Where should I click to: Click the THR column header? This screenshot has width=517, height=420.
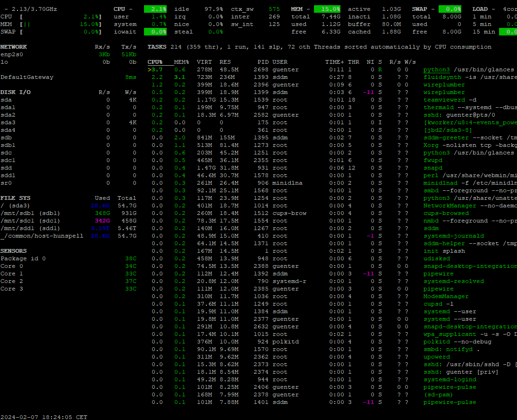coord(354,62)
